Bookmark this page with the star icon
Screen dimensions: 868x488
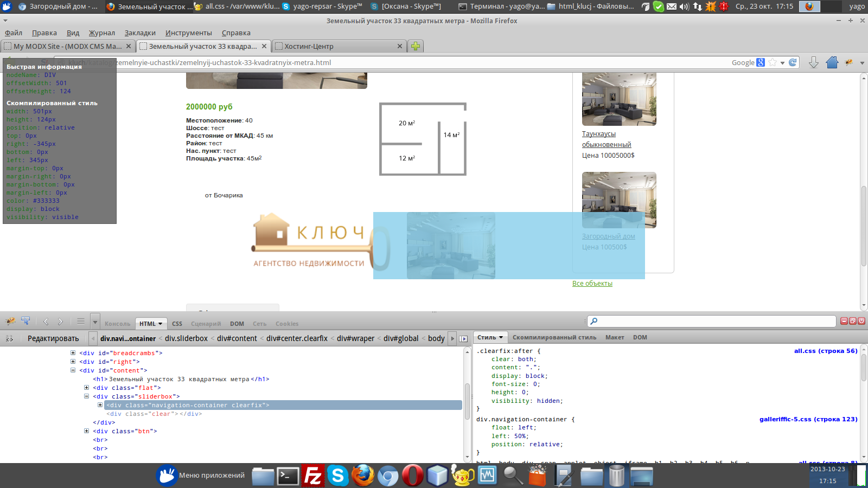click(x=773, y=62)
